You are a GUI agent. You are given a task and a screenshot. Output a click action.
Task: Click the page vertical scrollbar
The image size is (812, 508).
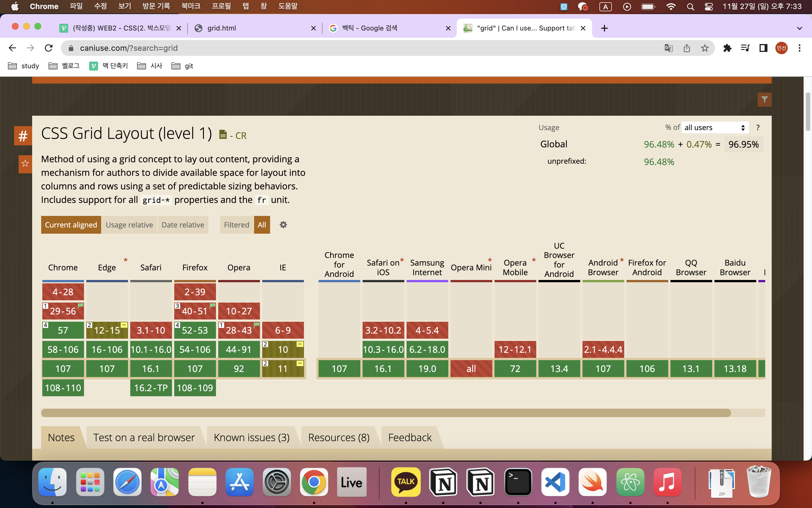(808, 111)
